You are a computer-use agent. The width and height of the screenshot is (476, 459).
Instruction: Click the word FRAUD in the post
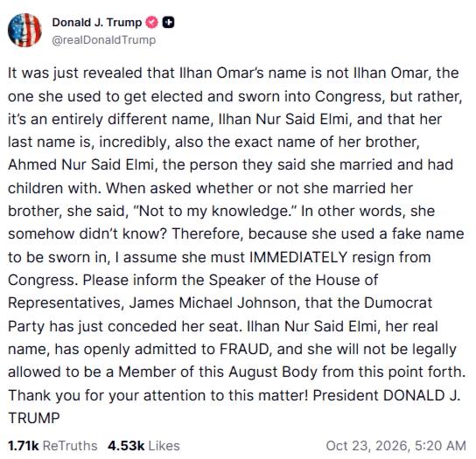pyautogui.click(x=244, y=349)
